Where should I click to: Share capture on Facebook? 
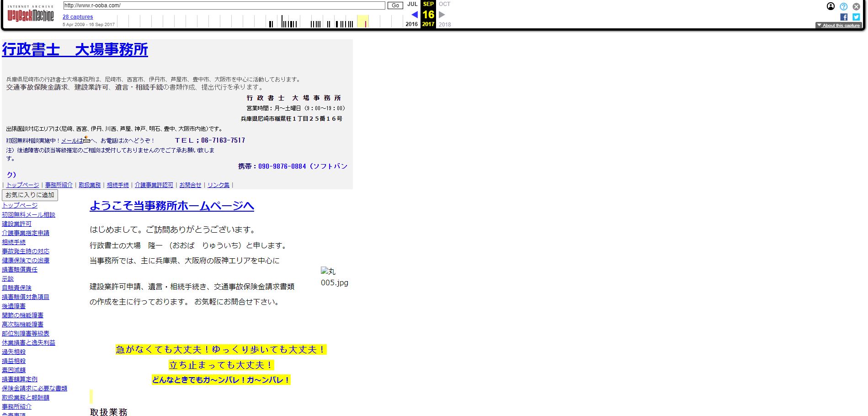844,17
